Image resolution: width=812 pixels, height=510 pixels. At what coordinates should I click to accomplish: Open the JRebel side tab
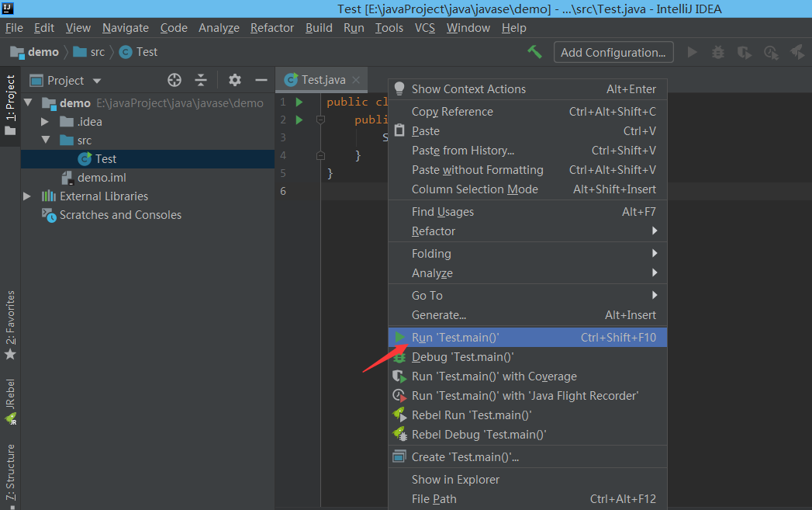pos(10,401)
